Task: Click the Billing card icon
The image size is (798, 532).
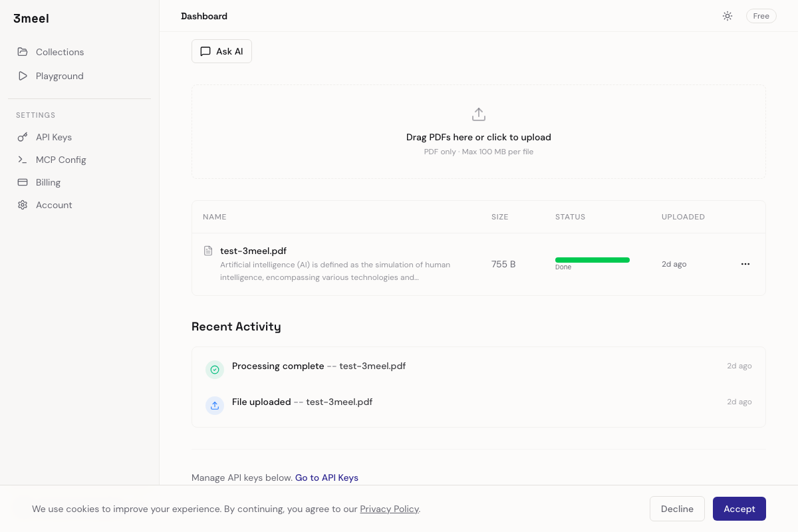Action: [x=23, y=182]
